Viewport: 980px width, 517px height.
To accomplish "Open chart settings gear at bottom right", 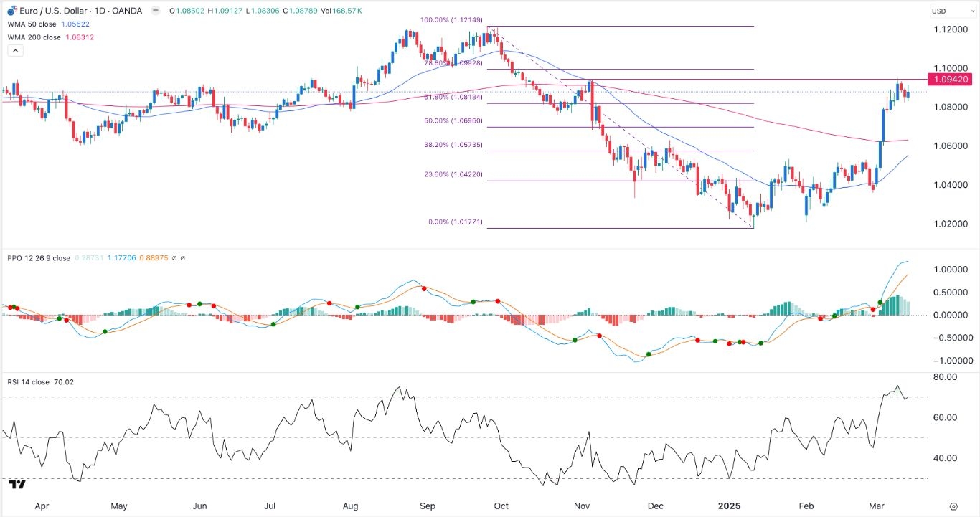I will tap(953, 506).
